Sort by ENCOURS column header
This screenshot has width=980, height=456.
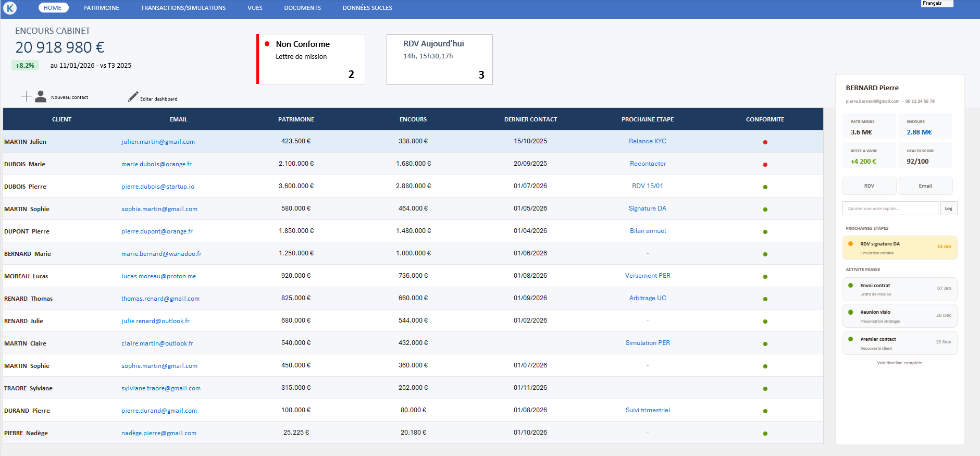pos(413,119)
